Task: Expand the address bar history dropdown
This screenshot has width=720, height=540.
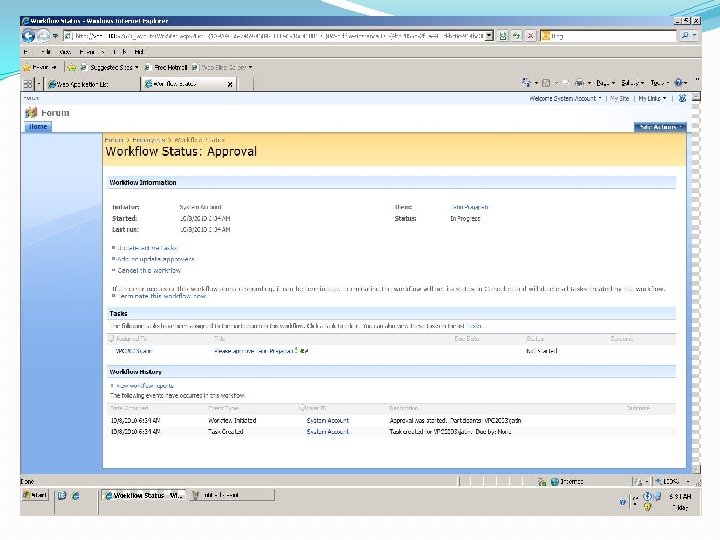Action: coord(489,36)
